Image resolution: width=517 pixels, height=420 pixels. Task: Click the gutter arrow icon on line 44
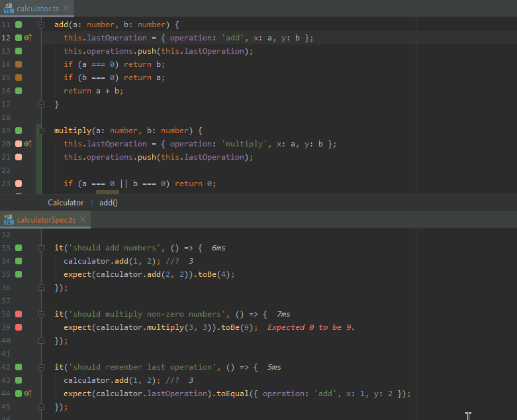click(x=28, y=394)
